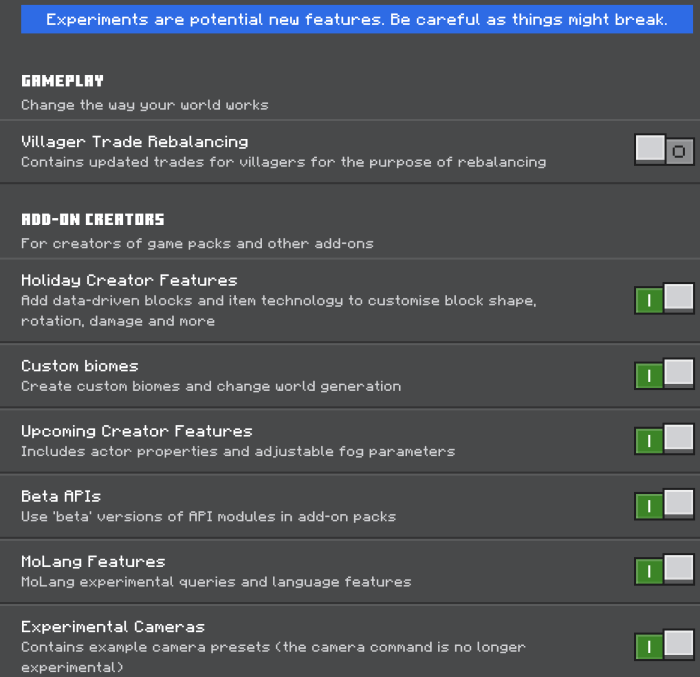Turn off the Holiday Creator Features switch
The image size is (700, 677).
pos(664,299)
